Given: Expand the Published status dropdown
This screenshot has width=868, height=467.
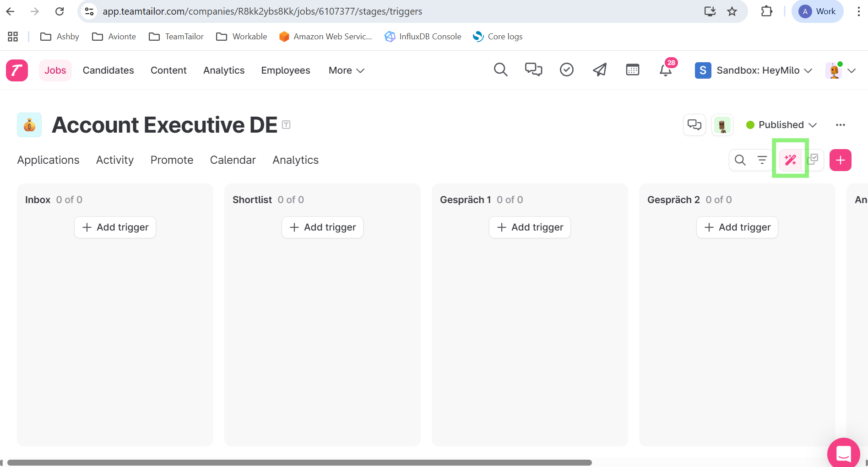Looking at the screenshot, I should 781,125.
